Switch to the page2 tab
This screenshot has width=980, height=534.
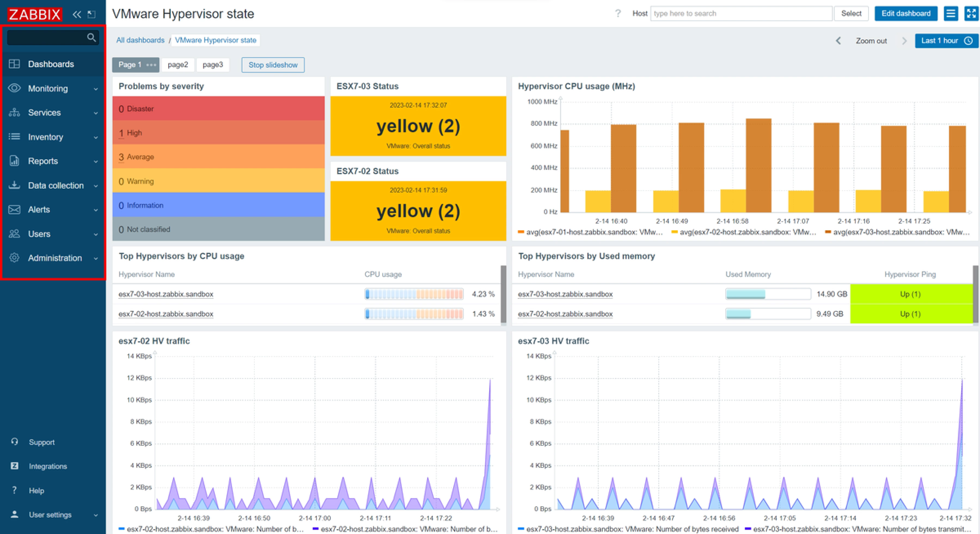(x=178, y=65)
